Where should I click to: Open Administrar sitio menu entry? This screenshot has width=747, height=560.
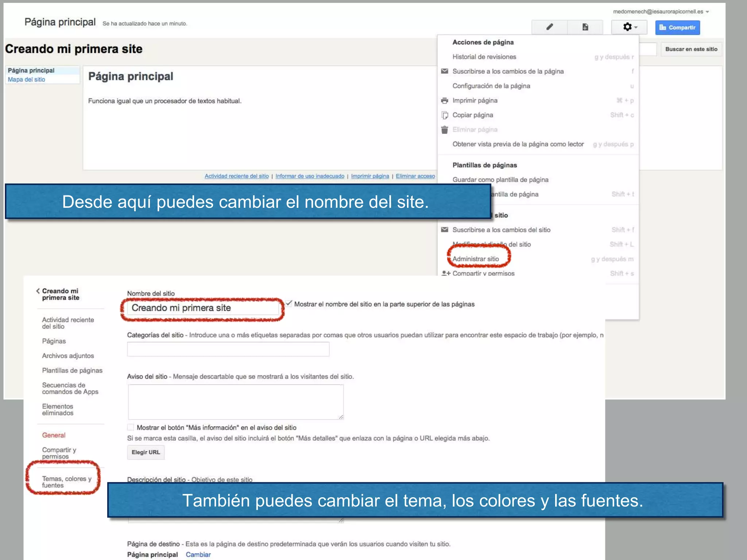(476, 259)
